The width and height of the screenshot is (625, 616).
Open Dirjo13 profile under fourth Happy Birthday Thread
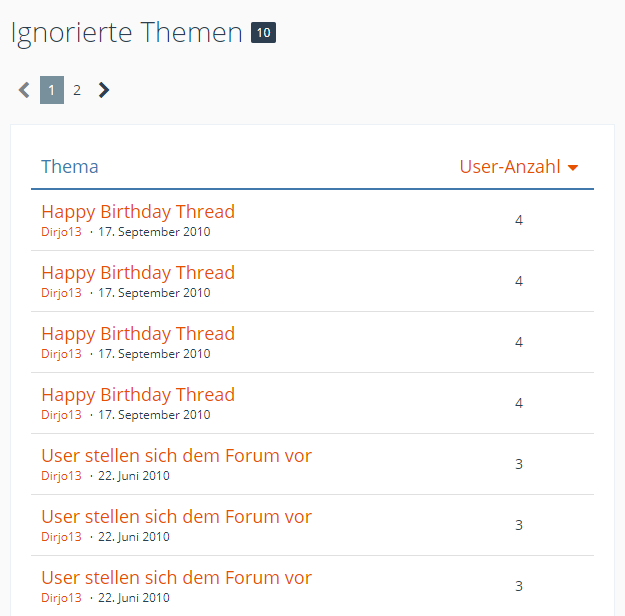61,415
